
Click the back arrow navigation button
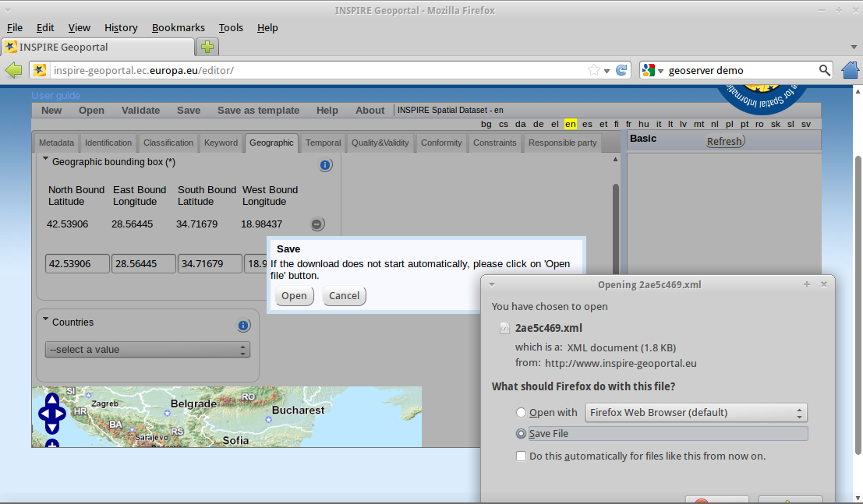(x=13, y=70)
